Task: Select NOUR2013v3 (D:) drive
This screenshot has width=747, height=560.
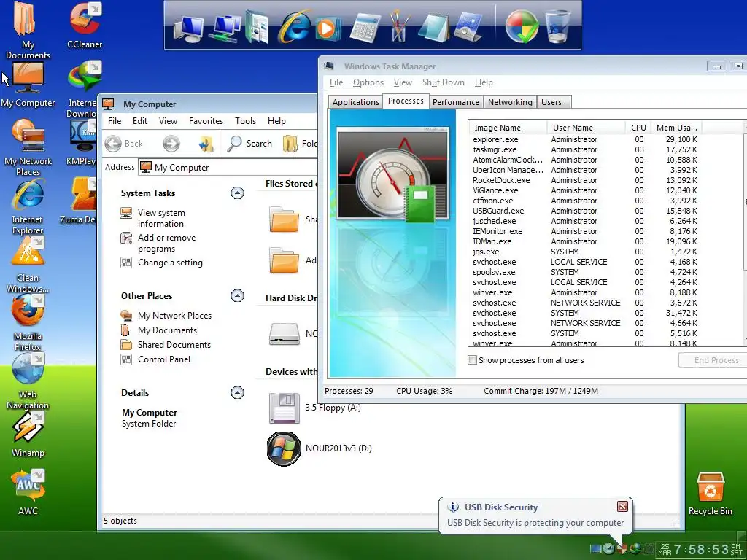Action: (x=320, y=448)
